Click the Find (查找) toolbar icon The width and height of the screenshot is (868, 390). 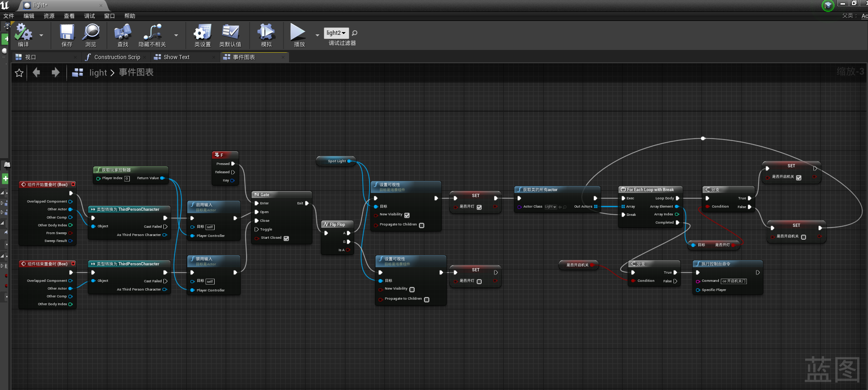[x=122, y=33]
